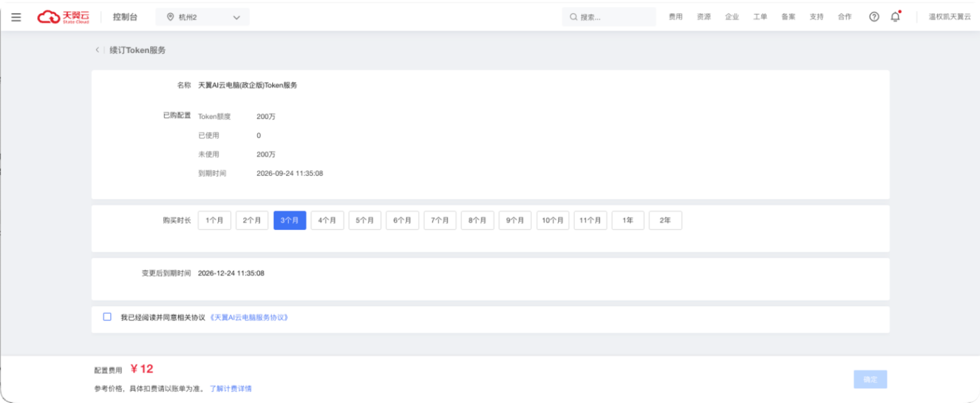Select the 3个月 purchase duration
The image size is (980, 403).
tap(290, 220)
